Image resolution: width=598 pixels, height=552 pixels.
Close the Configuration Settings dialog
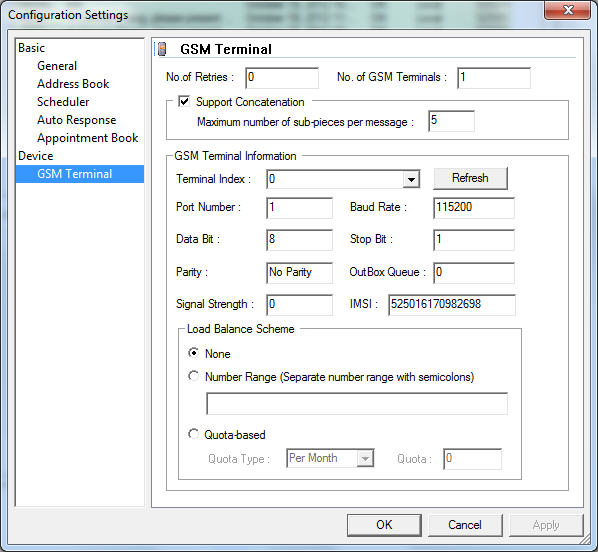[x=567, y=10]
